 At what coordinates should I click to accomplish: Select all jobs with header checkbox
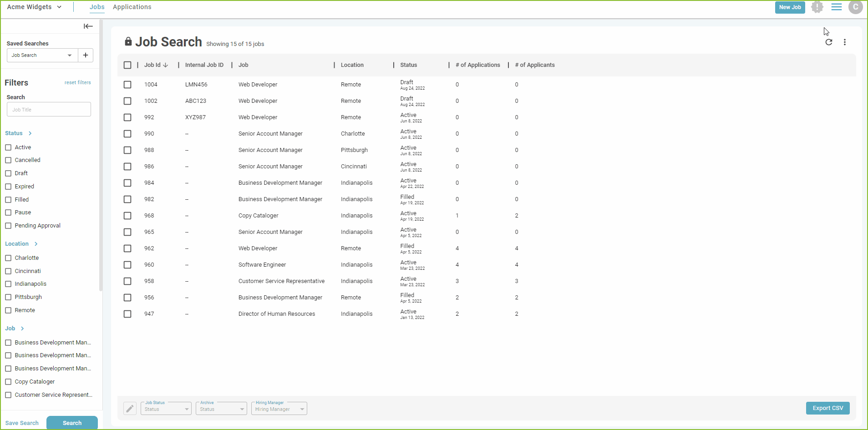pyautogui.click(x=127, y=65)
